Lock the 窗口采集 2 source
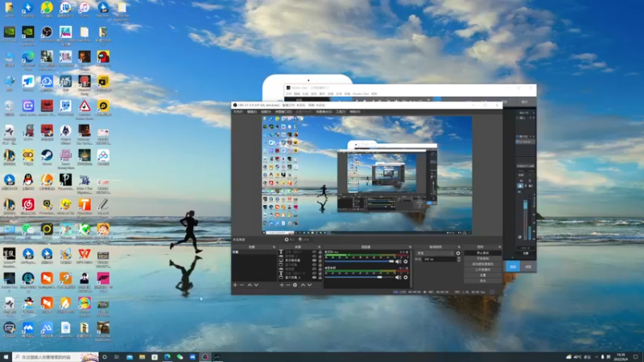Viewport: 644px width, 362px height. 320,278
